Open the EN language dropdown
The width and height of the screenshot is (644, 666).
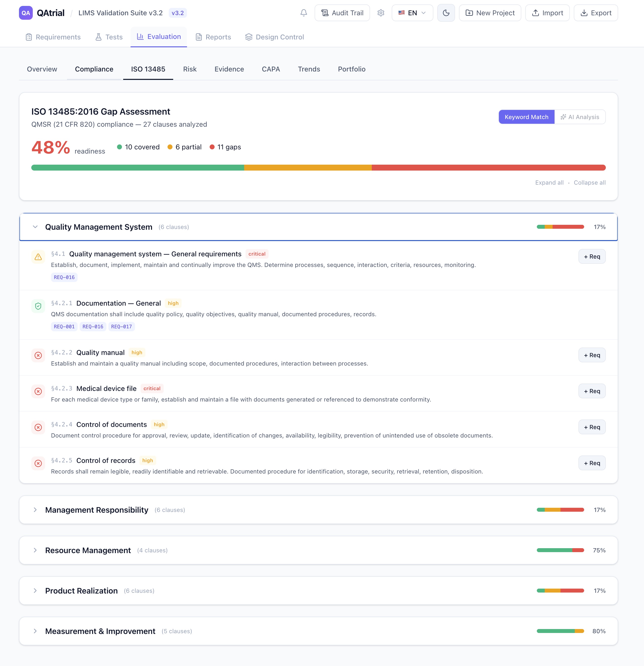(412, 13)
